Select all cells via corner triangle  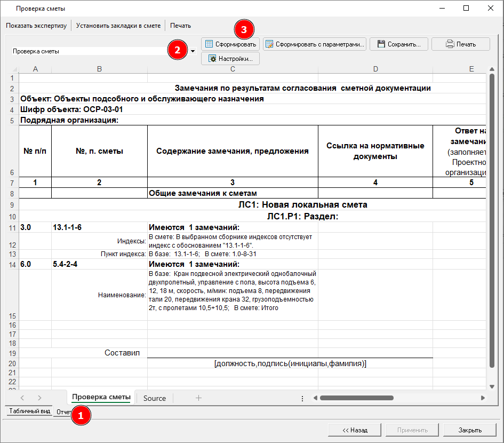tap(13, 69)
